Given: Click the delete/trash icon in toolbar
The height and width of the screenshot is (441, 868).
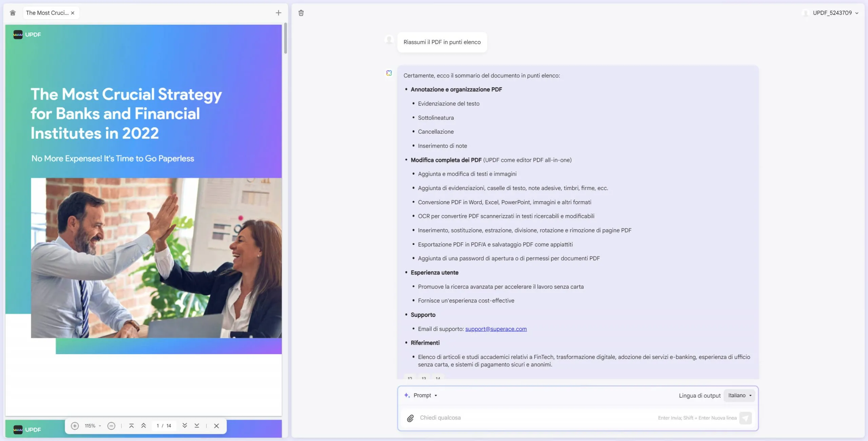Looking at the screenshot, I should pos(301,12).
